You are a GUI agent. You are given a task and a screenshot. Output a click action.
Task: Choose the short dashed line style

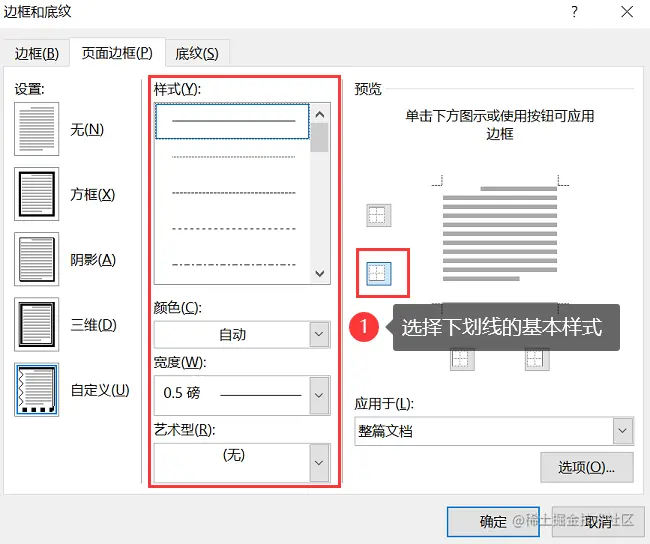[x=232, y=193]
